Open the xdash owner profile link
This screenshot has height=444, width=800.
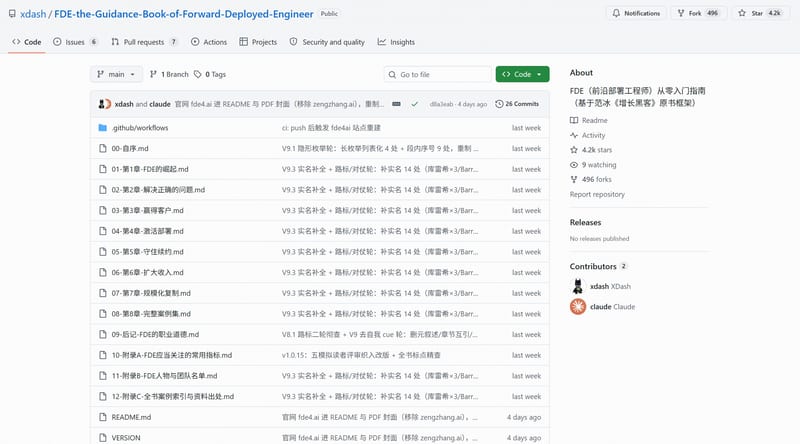click(x=33, y=14)
